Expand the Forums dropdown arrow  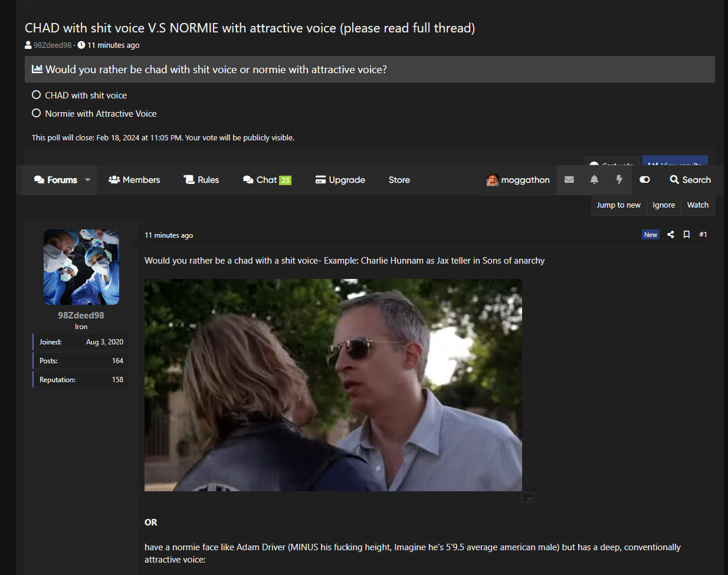click(x=88, y=180)
